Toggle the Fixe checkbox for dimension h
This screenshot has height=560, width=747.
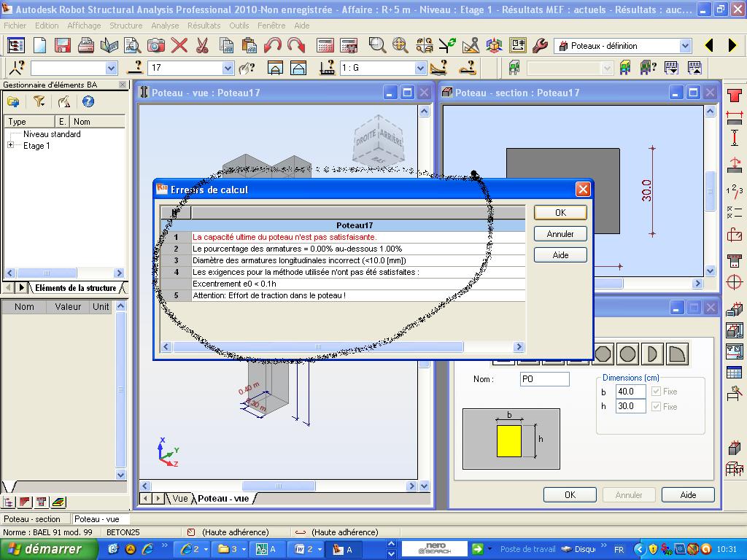pos(656,407)
